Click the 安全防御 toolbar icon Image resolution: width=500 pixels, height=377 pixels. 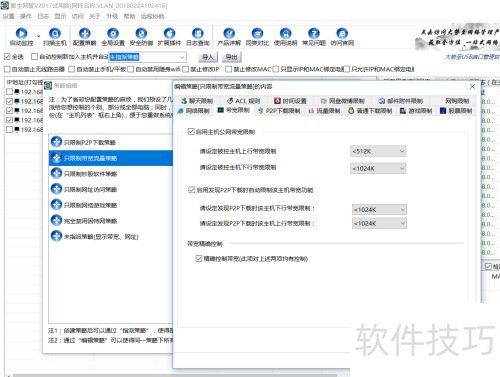(141, 33)
